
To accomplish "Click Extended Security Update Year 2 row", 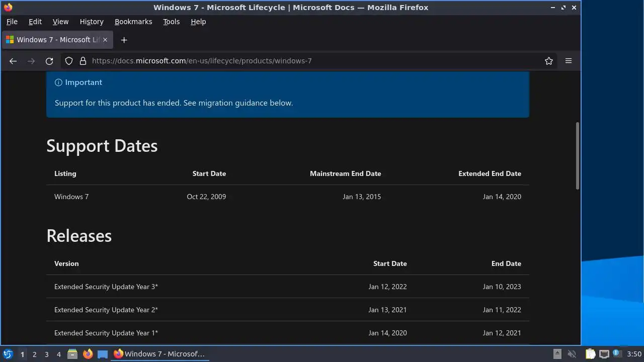I will [x=288, y=310].
